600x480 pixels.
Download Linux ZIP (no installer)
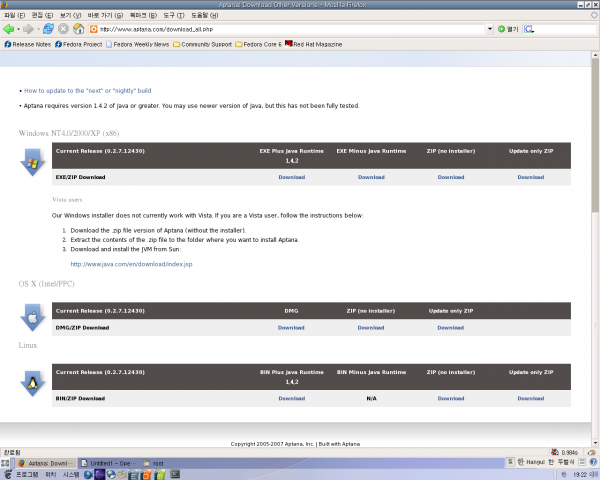tap(451, 398)
